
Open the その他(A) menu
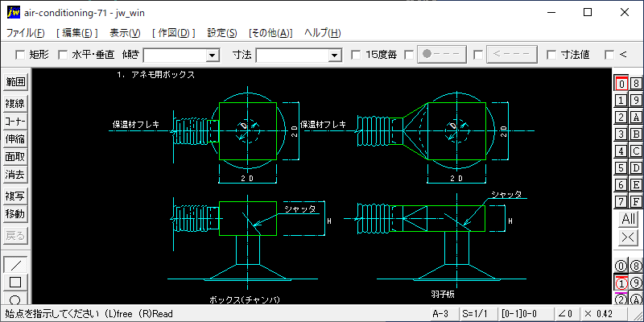(270, 33)
